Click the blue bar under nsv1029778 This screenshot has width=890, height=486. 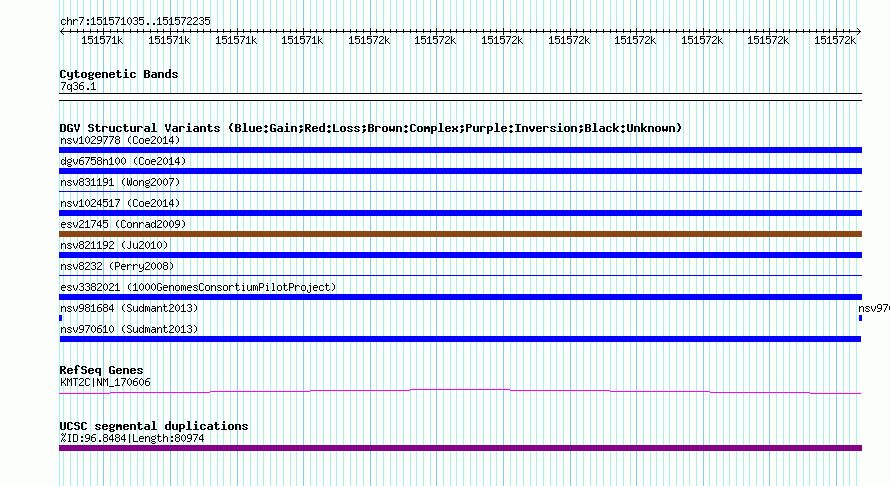[x=460, y=150]
